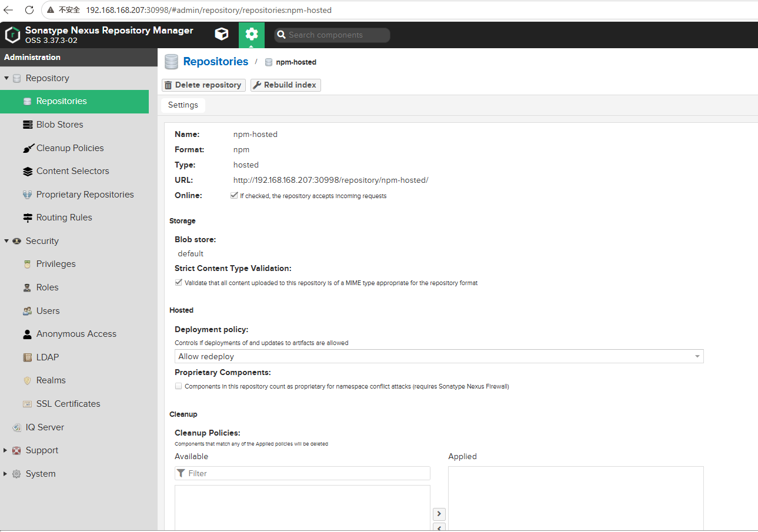The image size is (758, 532).
Task: Click the Rebuild index button
Action: point(286,85)
